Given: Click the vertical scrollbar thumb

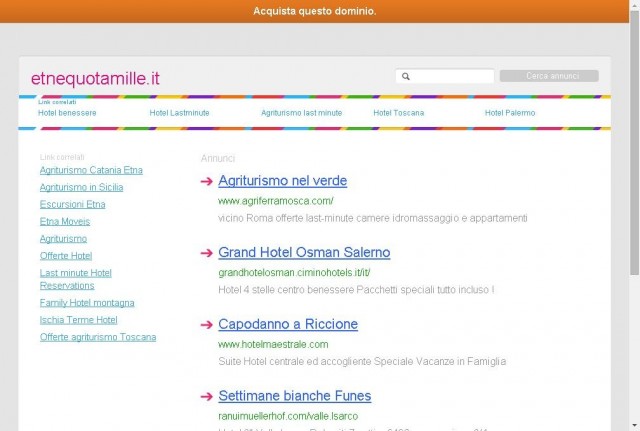Looking at the screenshot, I should point(634,143).
